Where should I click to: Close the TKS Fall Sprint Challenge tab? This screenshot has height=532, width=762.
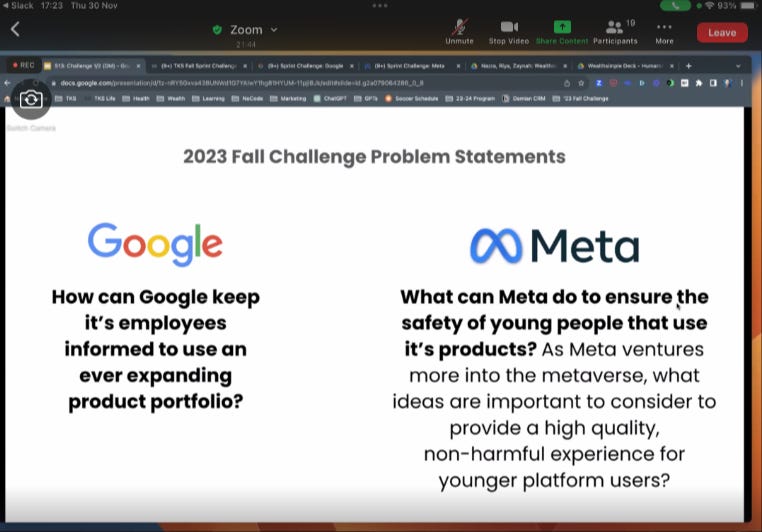245,66
